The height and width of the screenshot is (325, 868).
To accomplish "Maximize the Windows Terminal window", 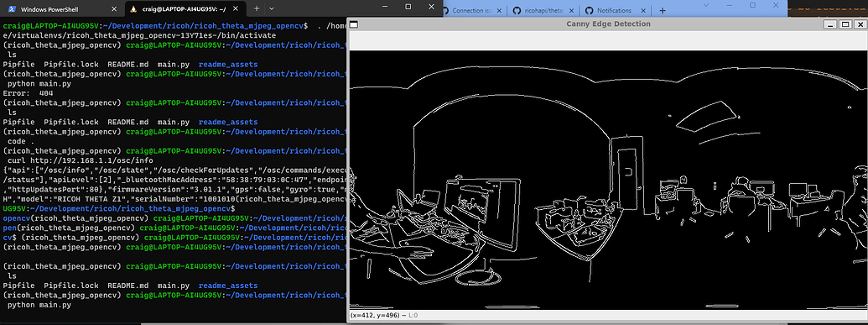I will pyautogui.click(x=408, y=7).
